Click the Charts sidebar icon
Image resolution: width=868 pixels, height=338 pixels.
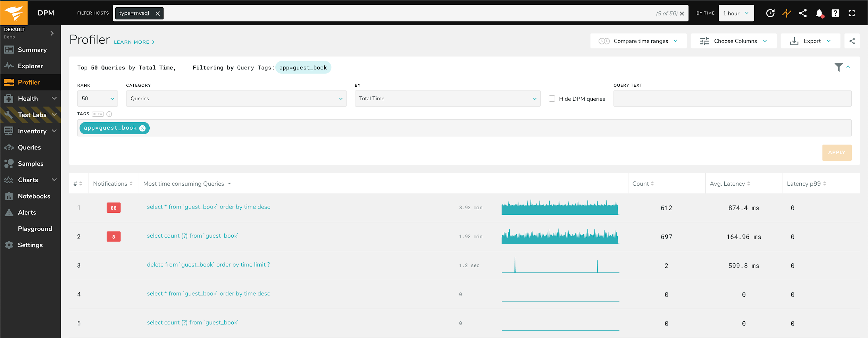point(9,180)
